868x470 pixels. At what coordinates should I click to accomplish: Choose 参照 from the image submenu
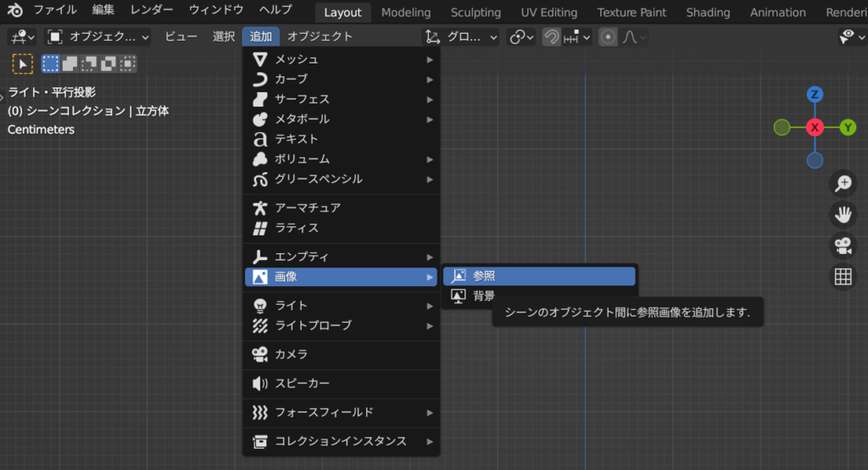tap(539, 276)
